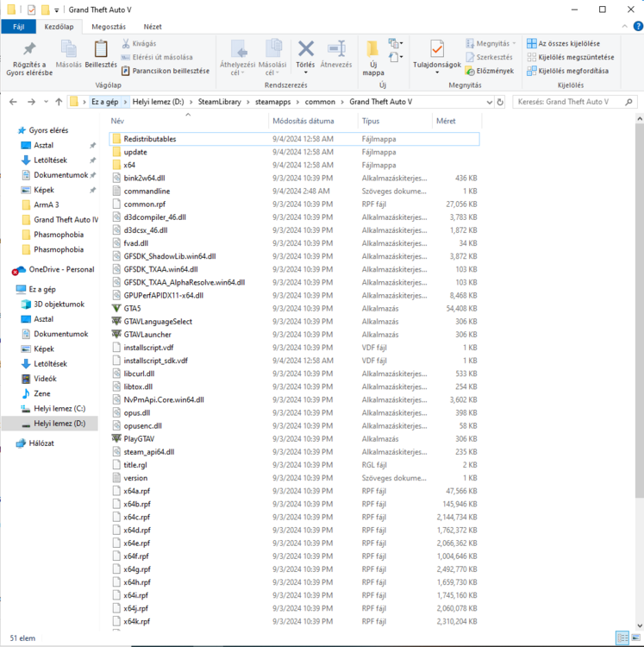644x647 pixels.
Task: Switch to the Kezdőlap ribbon tab
Action: tap(59, 27)
